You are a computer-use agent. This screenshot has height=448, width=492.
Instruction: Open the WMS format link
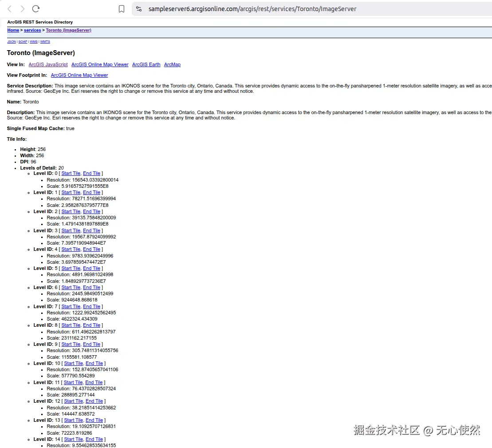tap(34, 41)
